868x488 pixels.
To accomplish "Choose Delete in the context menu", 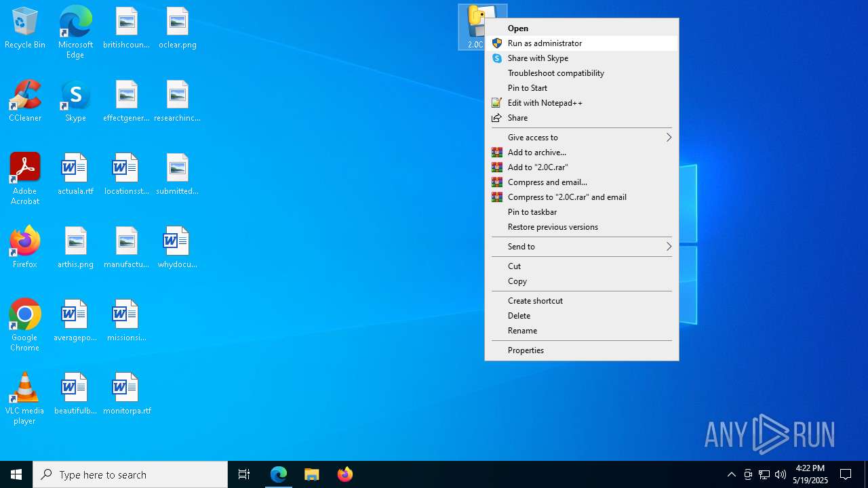I will click(582, 316).
